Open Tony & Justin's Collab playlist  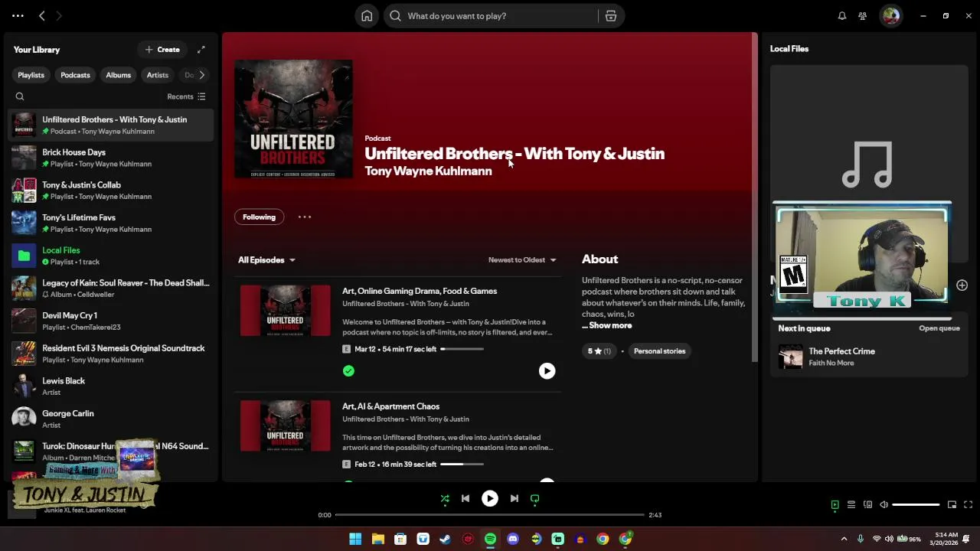pos(111,191)
